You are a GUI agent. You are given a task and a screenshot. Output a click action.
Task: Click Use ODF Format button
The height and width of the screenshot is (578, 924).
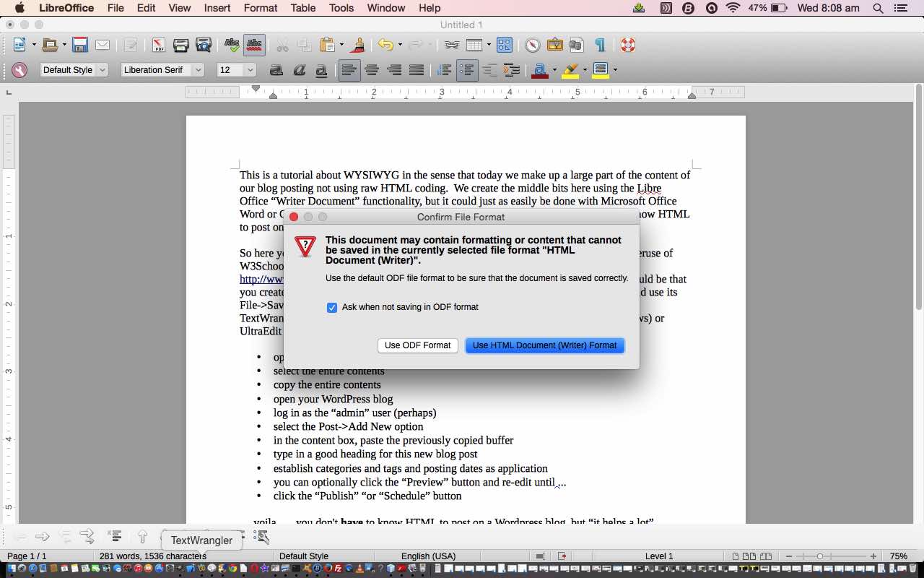coord(417,345)
